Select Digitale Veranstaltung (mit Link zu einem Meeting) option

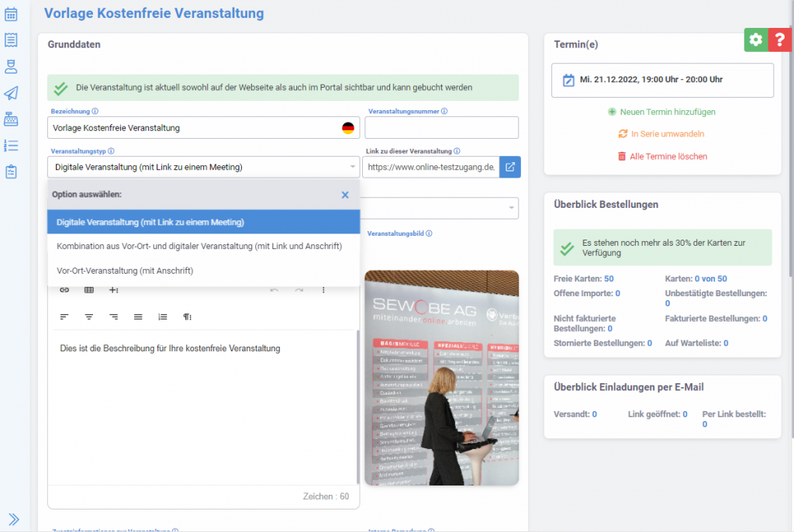[204, 222]
